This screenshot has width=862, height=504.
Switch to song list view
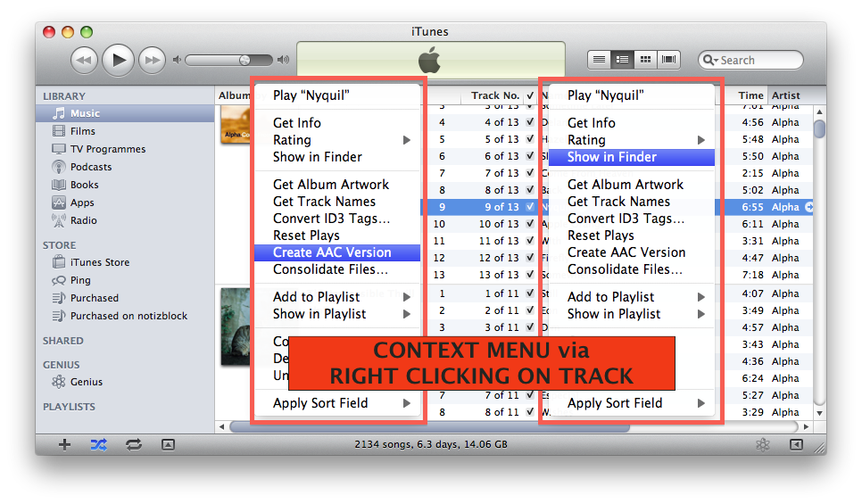[x=600, y=60]
